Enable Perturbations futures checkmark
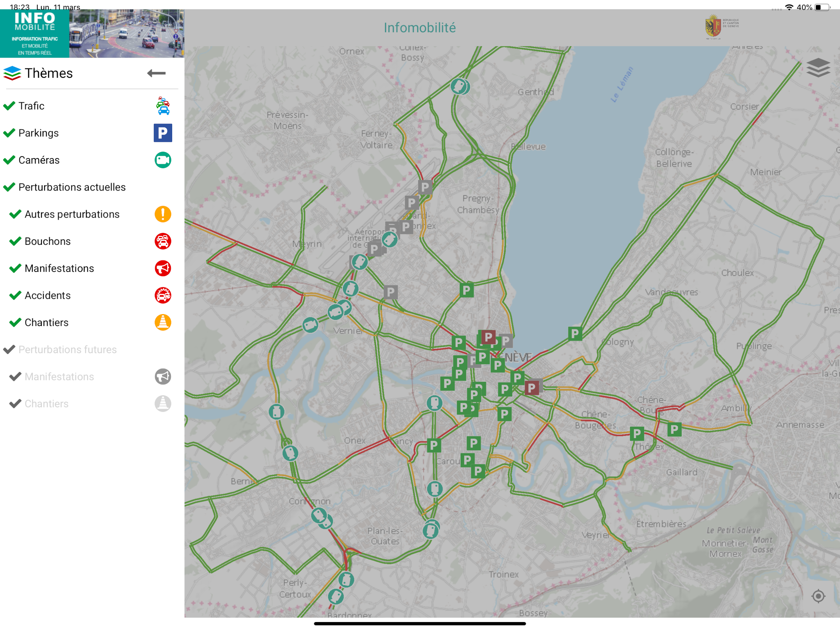Image resolution: width=840 pixels, height=630 pixels. [9, 349]
